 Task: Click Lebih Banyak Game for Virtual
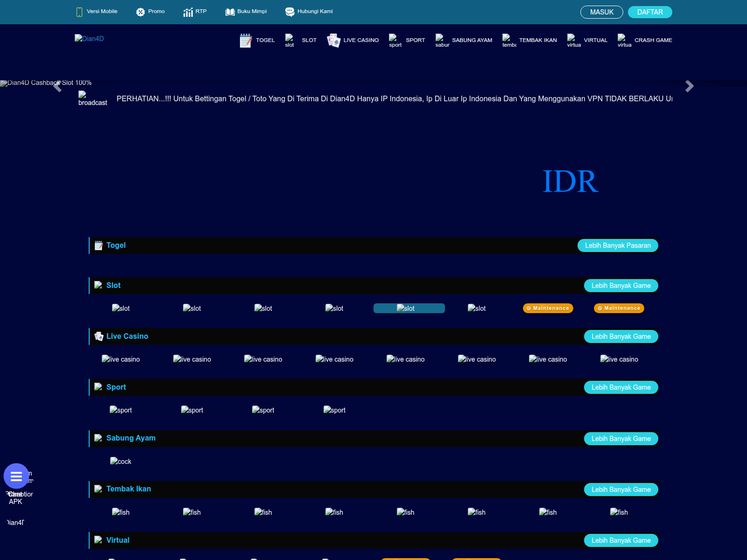click(621, 540)
